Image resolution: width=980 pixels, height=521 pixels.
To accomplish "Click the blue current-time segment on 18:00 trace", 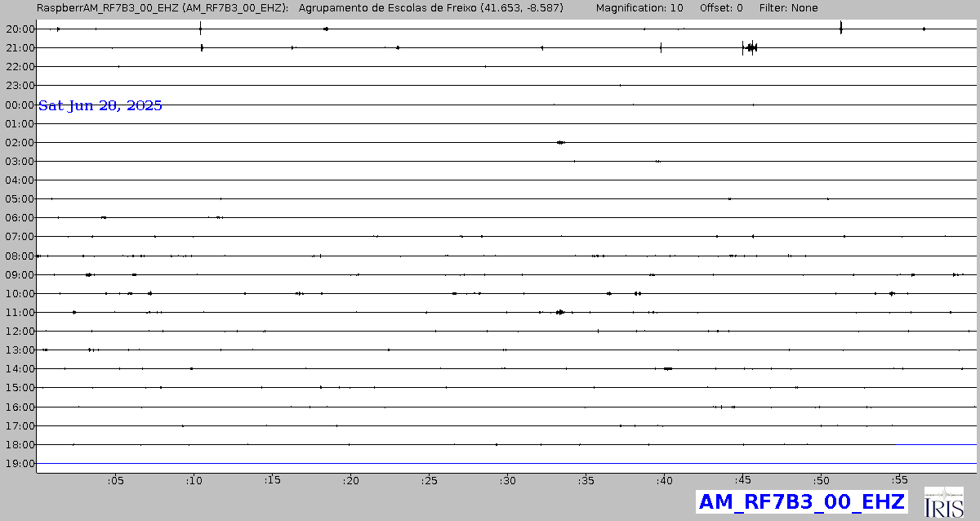I will click(x=937, y=444).
